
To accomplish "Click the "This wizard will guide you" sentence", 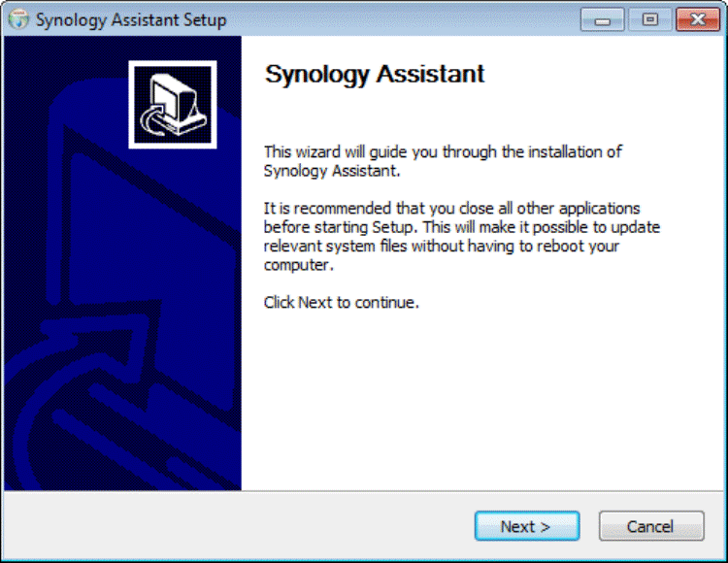I will click(443, 152).
